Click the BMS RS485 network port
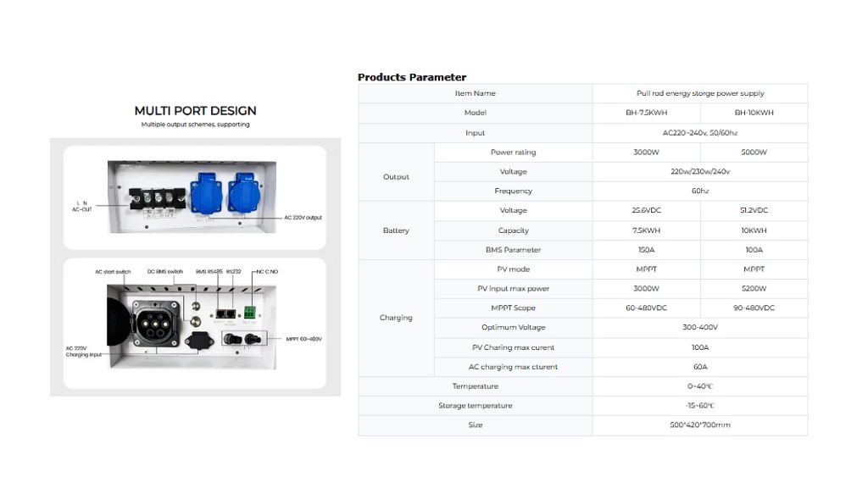The width and height of the screenshot is (868, 488). (220, 313)
